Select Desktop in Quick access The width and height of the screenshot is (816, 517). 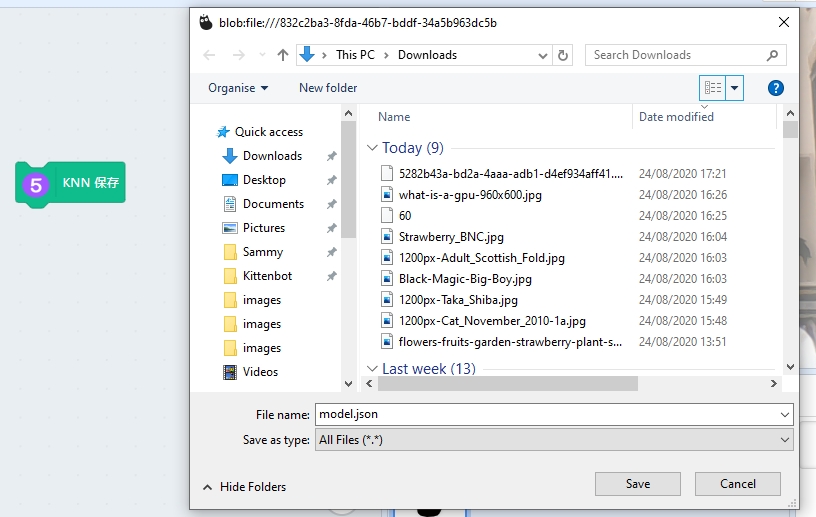[x=264, y=180]
